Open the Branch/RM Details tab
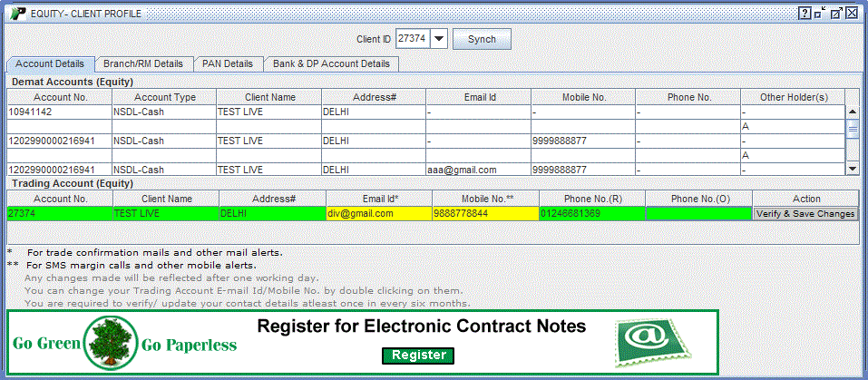868x380 pixels. pos(142,63)
